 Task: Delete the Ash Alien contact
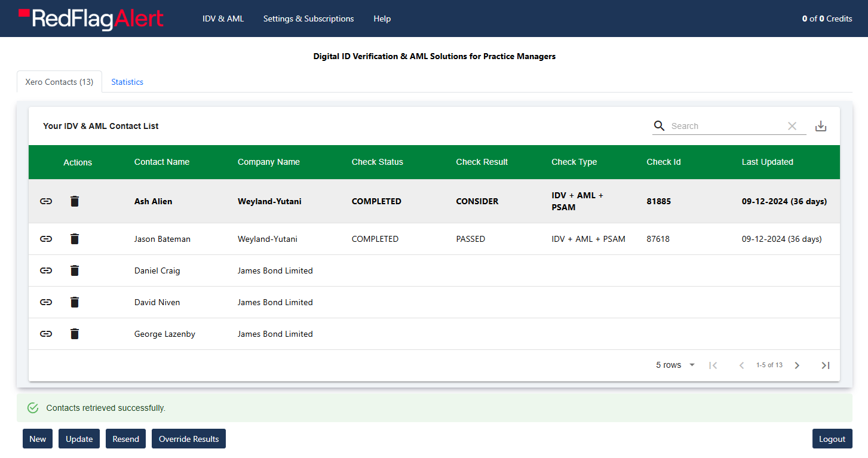74,201
